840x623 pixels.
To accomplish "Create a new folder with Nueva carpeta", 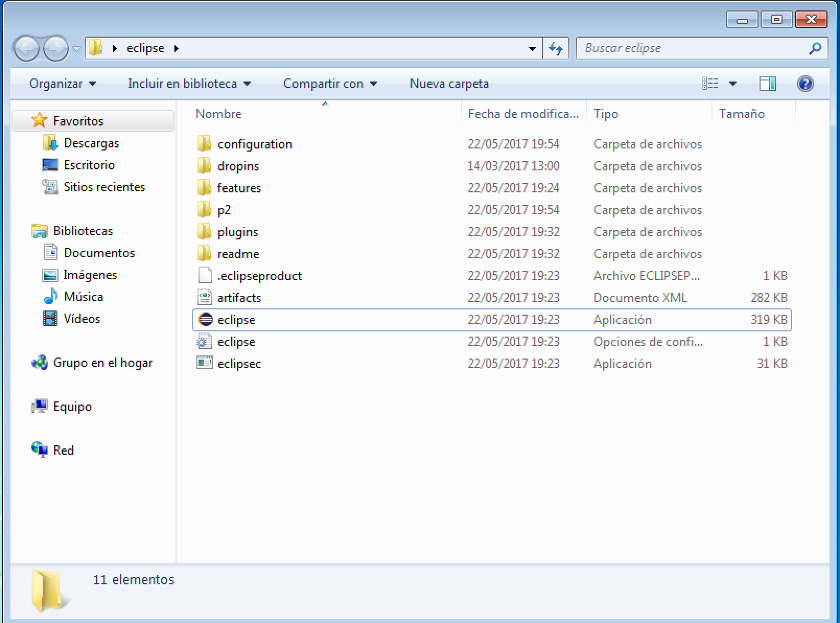I will point(449,83).
